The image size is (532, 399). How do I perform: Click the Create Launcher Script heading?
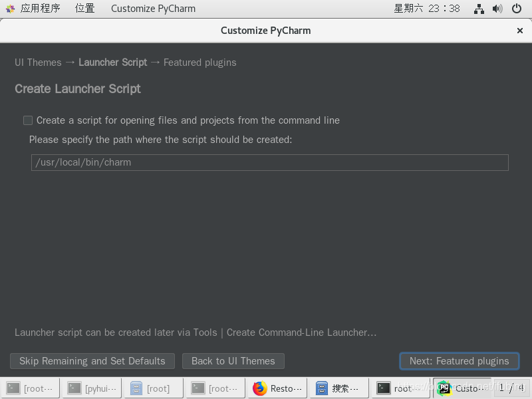[x=78, y=89]
